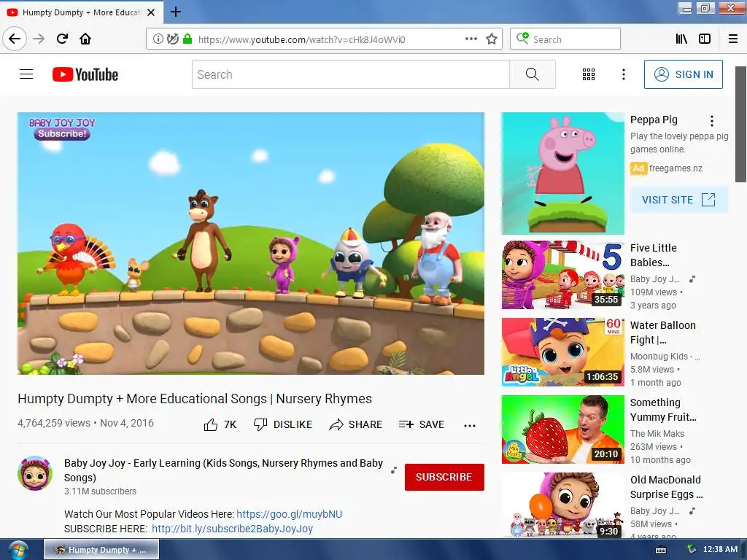Click Moonbug Kids channel name
The height and width of the screenshot is (560, 747).
pos(665,356)
